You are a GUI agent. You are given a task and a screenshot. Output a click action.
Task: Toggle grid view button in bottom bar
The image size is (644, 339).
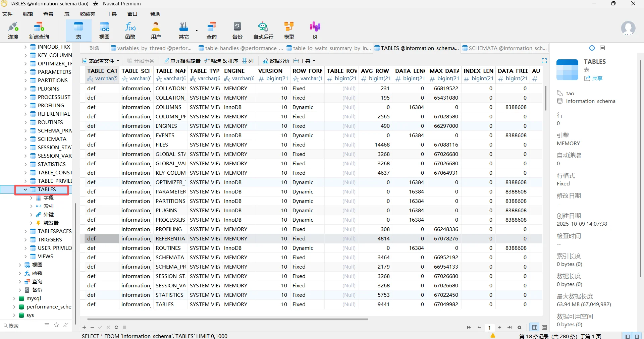click(x=535, y=327)
